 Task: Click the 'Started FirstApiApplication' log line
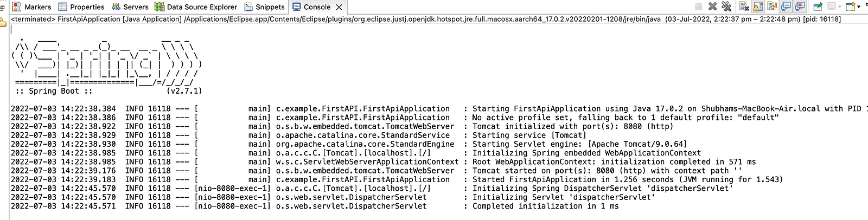[x=397, y=179]
